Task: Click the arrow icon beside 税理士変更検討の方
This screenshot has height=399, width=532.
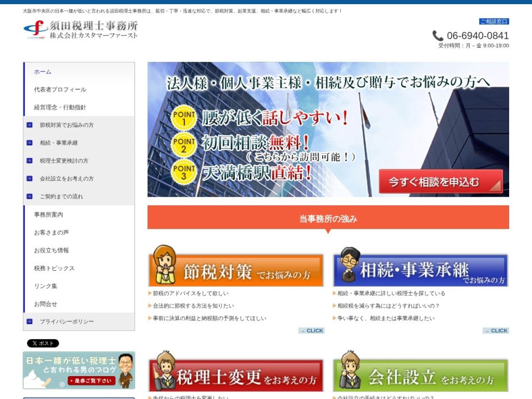Action: (x=30, y=161)
